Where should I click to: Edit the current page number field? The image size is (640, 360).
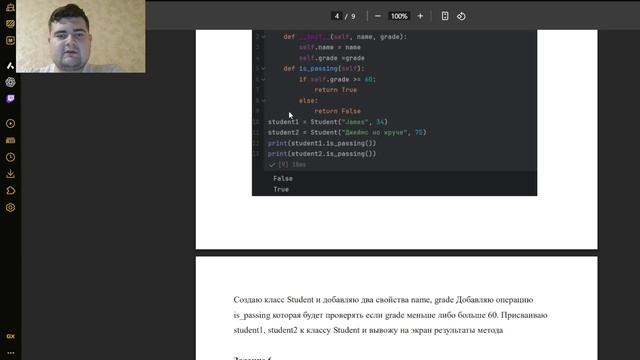(x=337, y=16)
